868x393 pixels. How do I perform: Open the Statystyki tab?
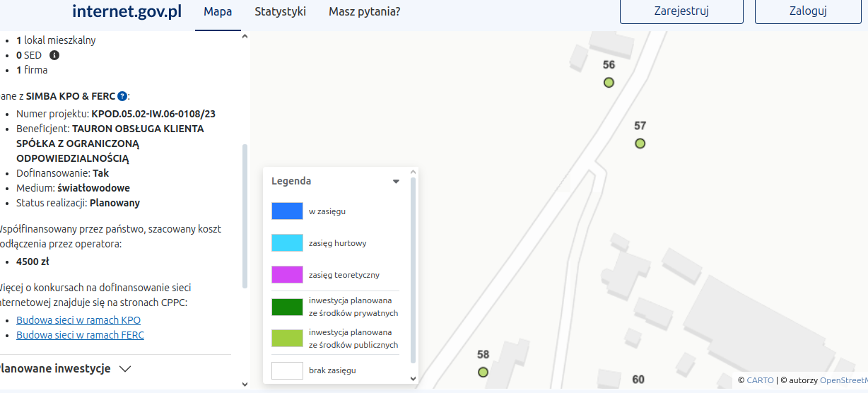[280, 11]
